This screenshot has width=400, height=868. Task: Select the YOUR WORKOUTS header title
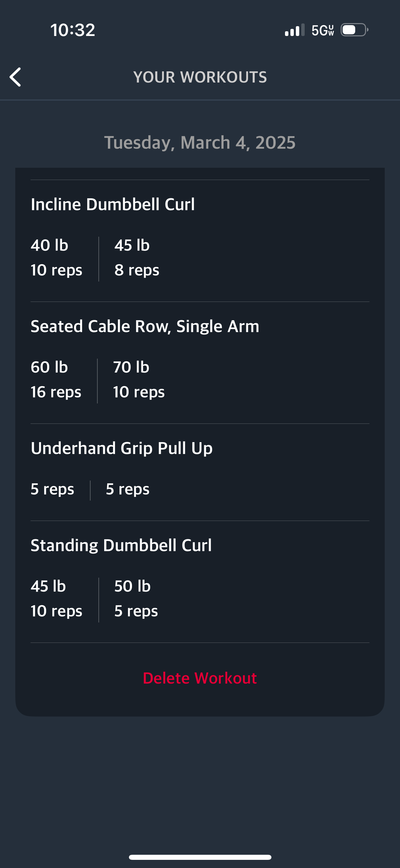click(200, 77)
